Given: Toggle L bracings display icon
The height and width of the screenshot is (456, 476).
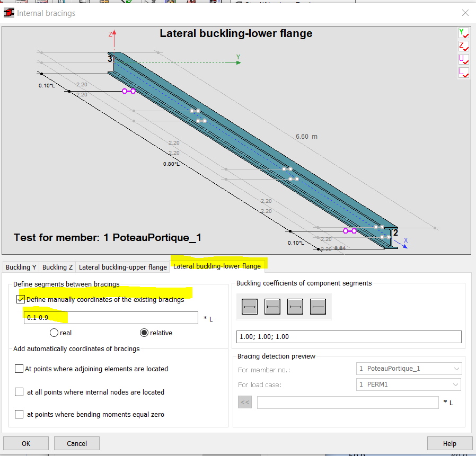Looking at the screenshot, I should pyautogui.click(x=463, y=73).
